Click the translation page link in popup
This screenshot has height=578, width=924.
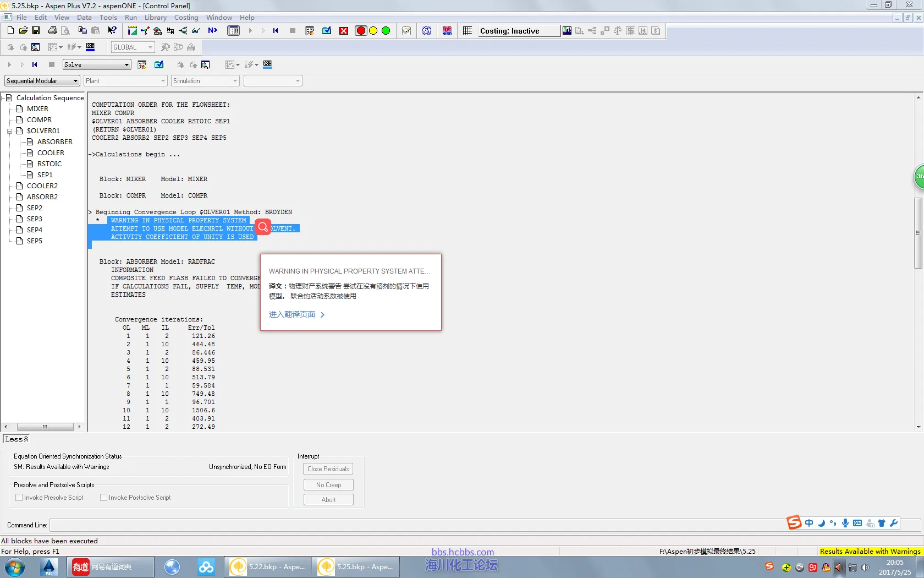pyautogui.click(x=296, y=315)
